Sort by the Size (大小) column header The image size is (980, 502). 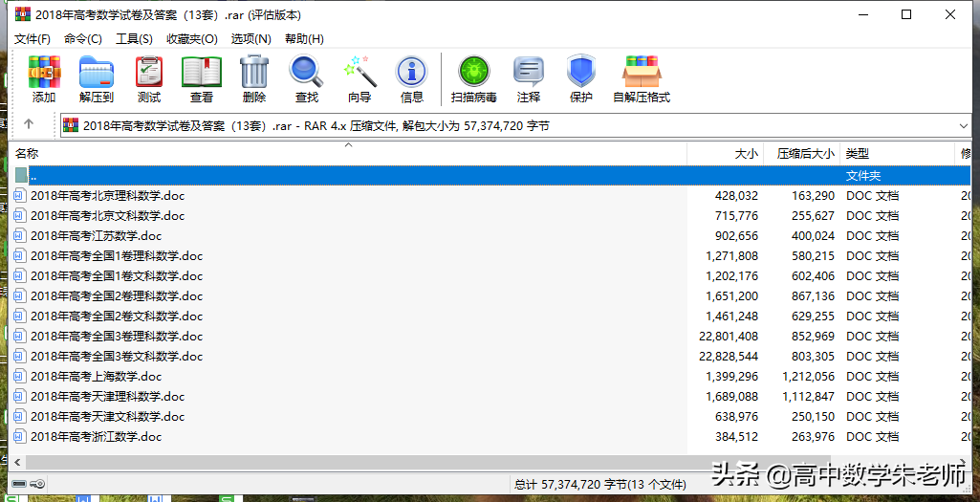point(727,153)
